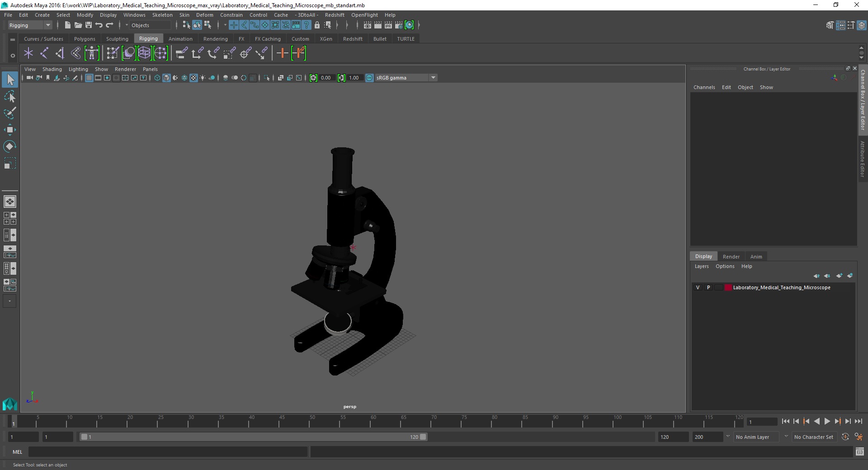The width and height of the screenshot is (868, 470).
Task: Activate the Paint Selection tool
Action: (x=10, y=113)
